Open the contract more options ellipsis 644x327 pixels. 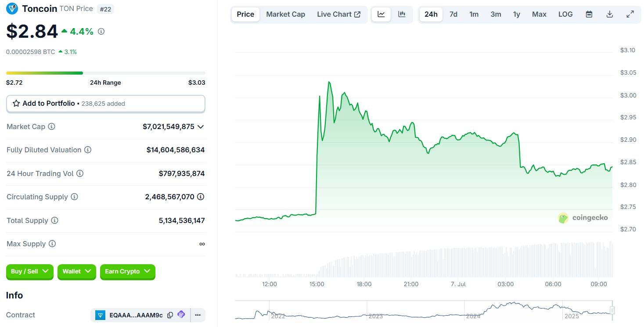(198, 315)
